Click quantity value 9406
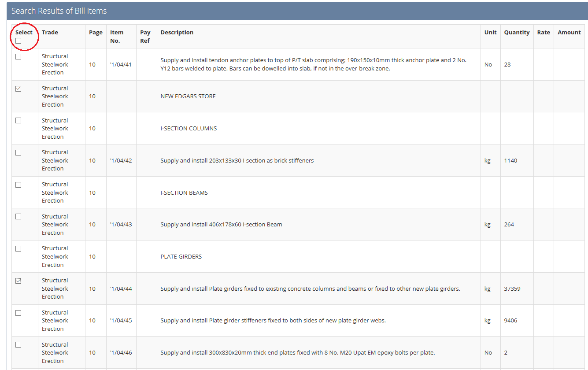This screenshot has height=370, width=588. 510,320
